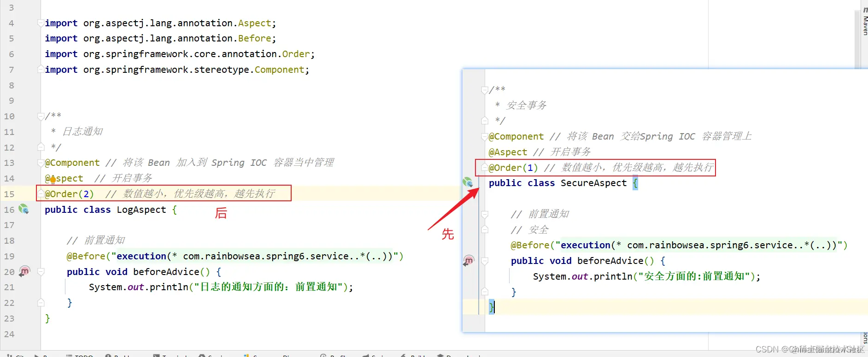This screenshot has height=357, width=868.
Task: Collapse the Javadoc comment starting at line 10
Action: [x=41, y=116]
